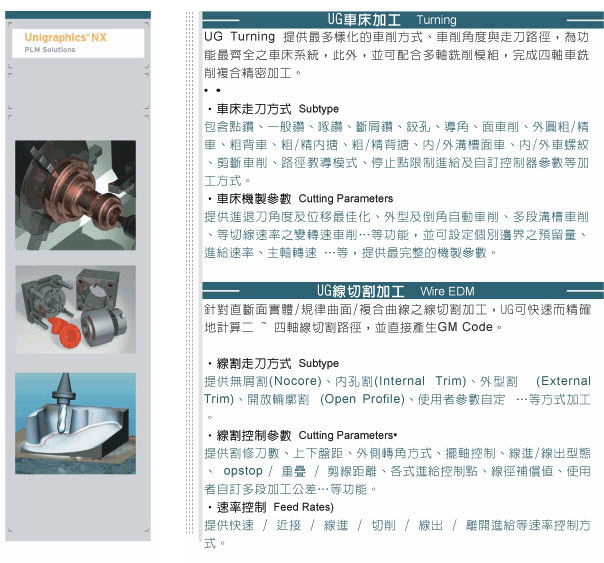Click the Unigraphics NX PLM Solutions logo

(x=78, y=43)
